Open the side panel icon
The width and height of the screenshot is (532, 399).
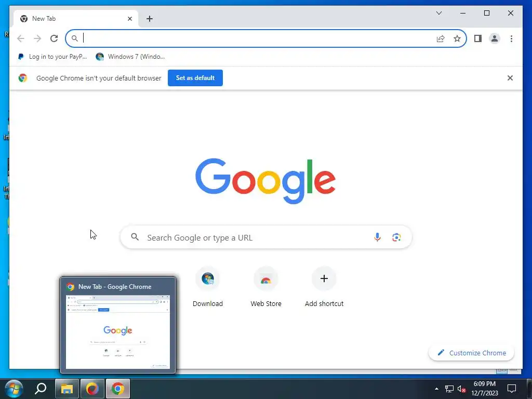[x=478, y=38]
